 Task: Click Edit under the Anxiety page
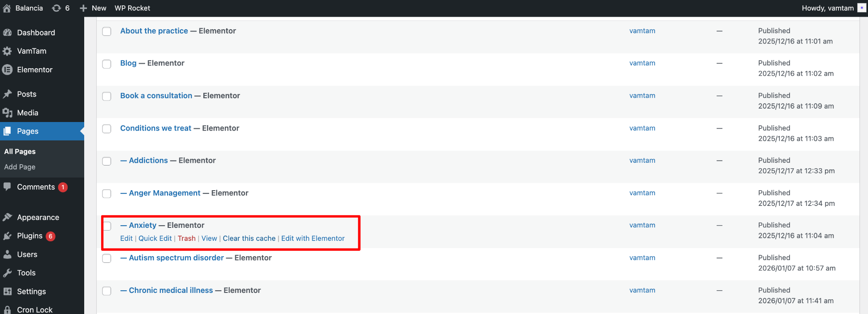(126, 238)
